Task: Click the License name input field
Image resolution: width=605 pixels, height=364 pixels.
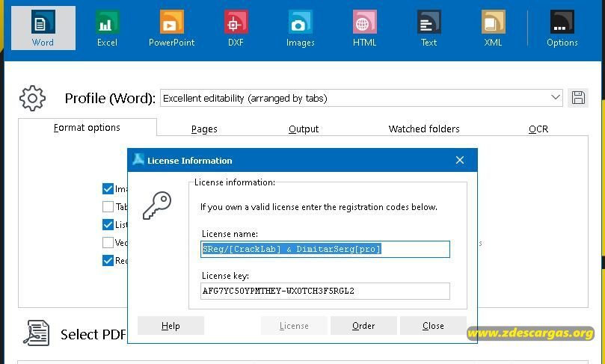Action: tap(325, 249)
